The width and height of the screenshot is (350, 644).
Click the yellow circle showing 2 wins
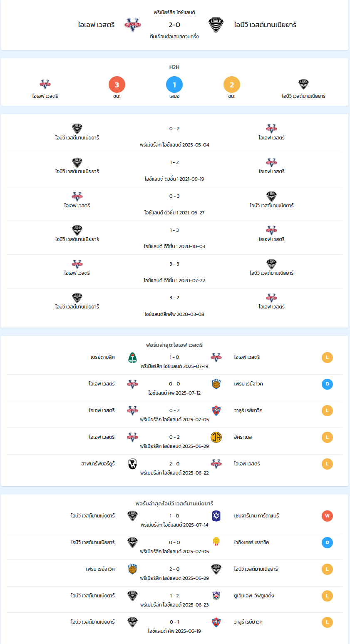[x=232, y=85]
